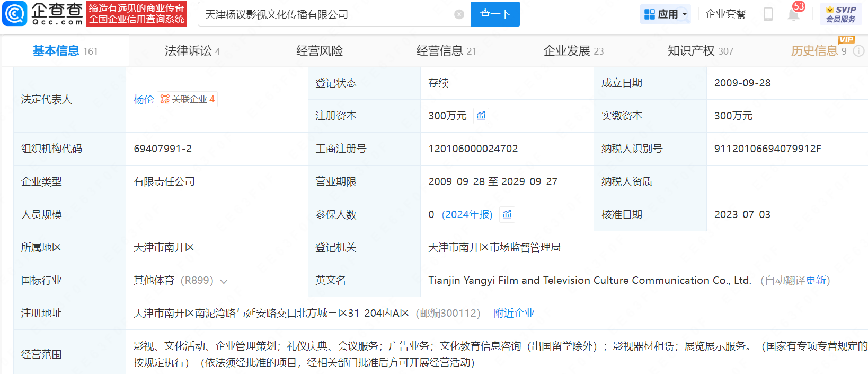Screen dimensions: 868x374
Task: Select the 经营范围 business scope text
Action: (x=501, y=354)
